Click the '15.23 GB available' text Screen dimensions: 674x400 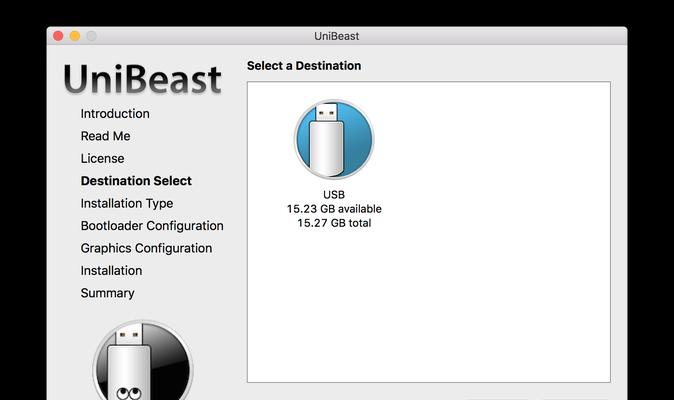[x=334, y=209]
